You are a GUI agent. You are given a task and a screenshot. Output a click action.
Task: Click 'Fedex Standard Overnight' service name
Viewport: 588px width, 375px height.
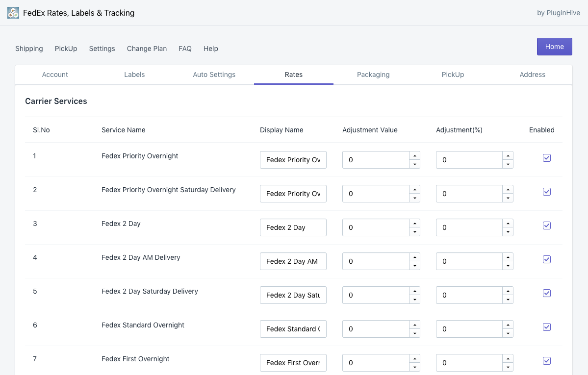pos(143,325)
